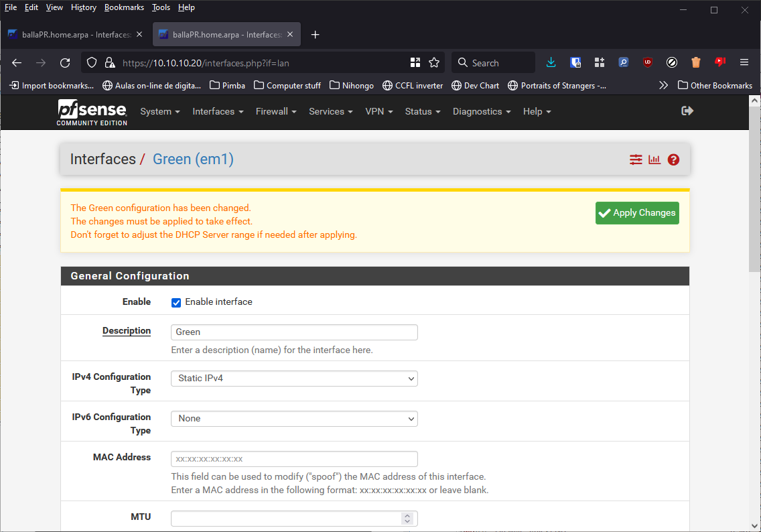Reload the page with the refresh icon
This screenshot has height=532, width=761.
tap(65, 63)
